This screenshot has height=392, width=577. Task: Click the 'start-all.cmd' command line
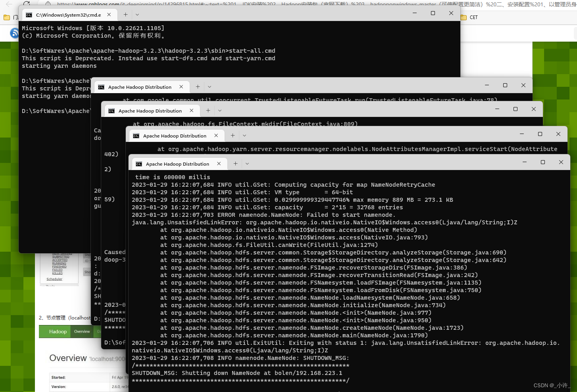click(x=148, y=51)
